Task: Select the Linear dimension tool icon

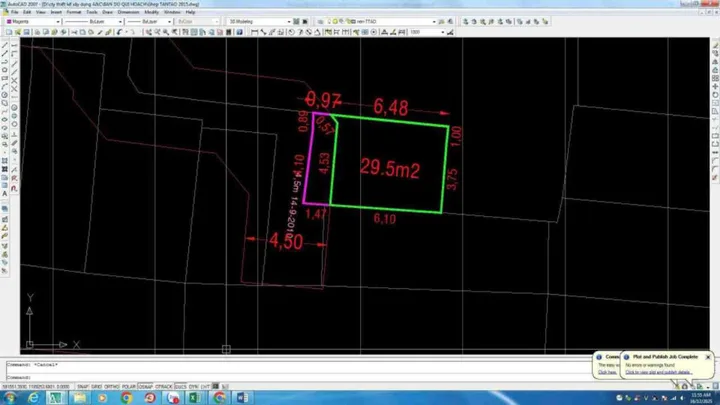Action: [x=255, y=32]
